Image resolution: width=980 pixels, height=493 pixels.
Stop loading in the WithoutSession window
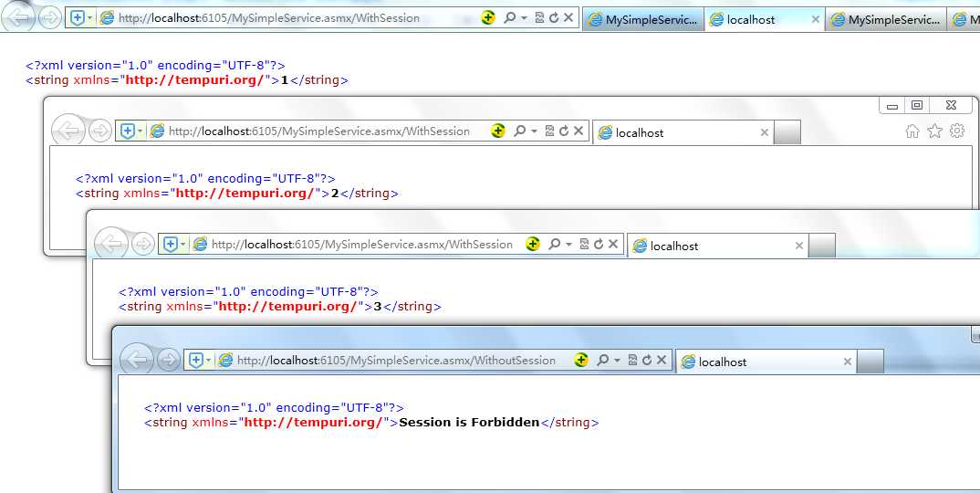[662, 360]
